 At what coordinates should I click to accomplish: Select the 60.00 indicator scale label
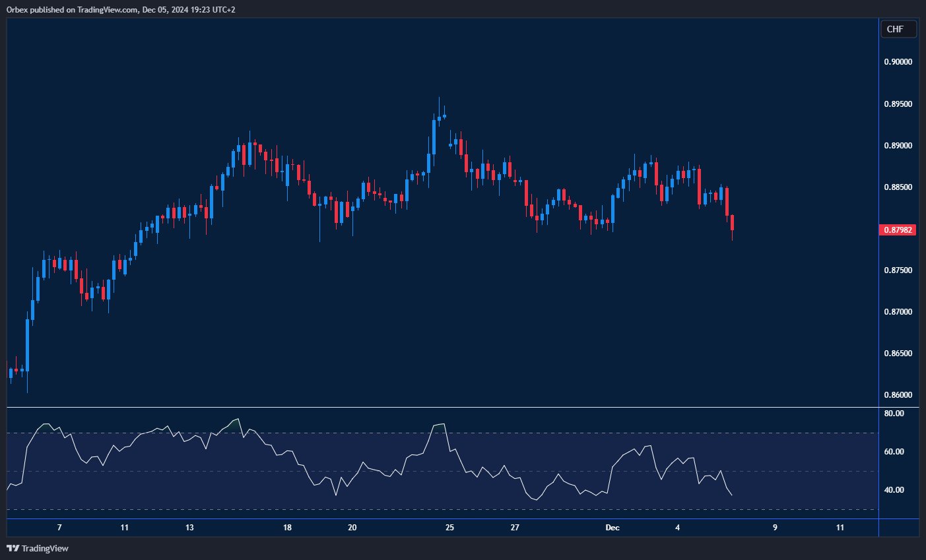[x=894, y=452]
